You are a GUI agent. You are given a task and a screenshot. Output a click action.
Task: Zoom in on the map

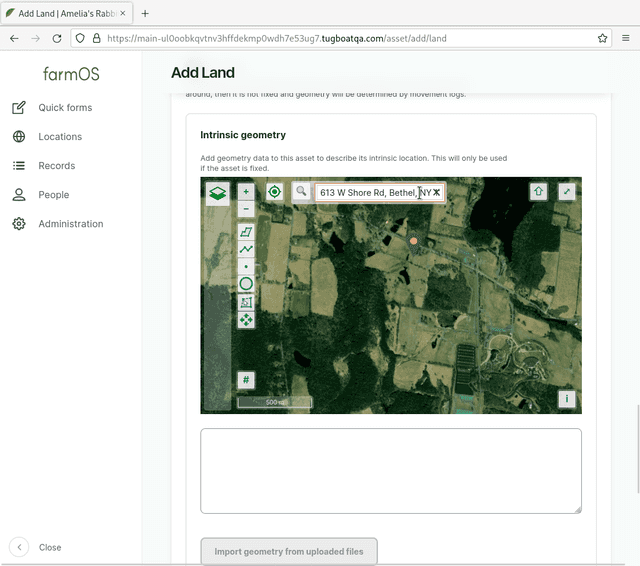pyautogui.click(x=246, y=191)
